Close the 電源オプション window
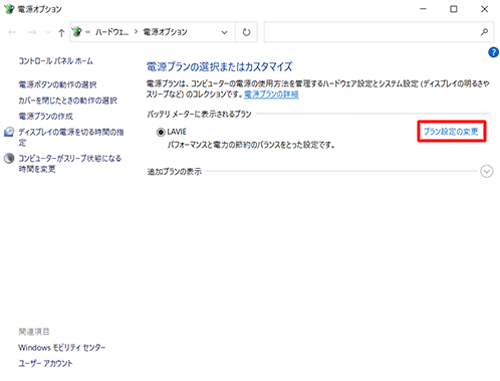 [x=484, y=9]
